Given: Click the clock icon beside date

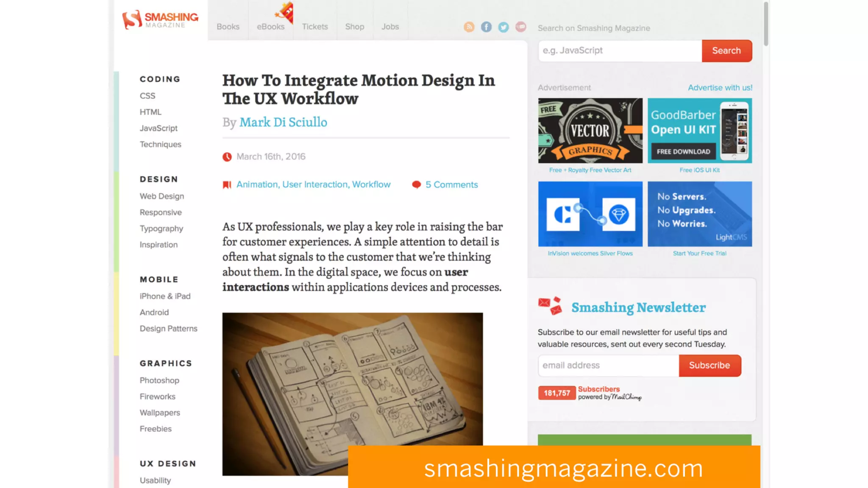Looking at the screenshot, I should 227,157.
